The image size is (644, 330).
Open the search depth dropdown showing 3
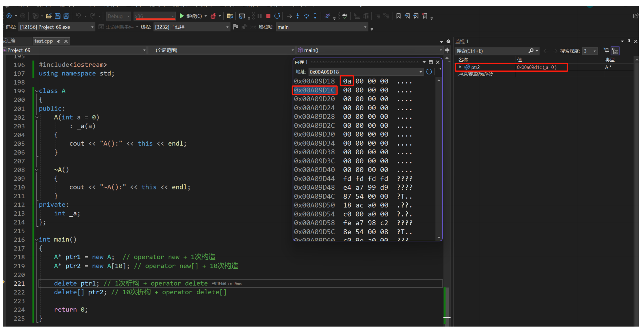coord(590,51)
